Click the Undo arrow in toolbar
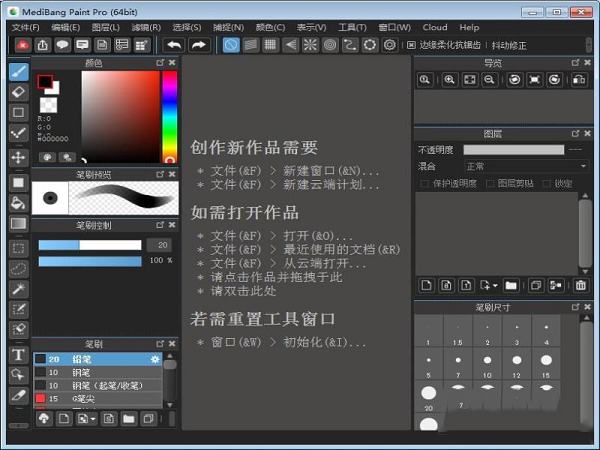Screen dimensions: 600x450 coord(174,45)
